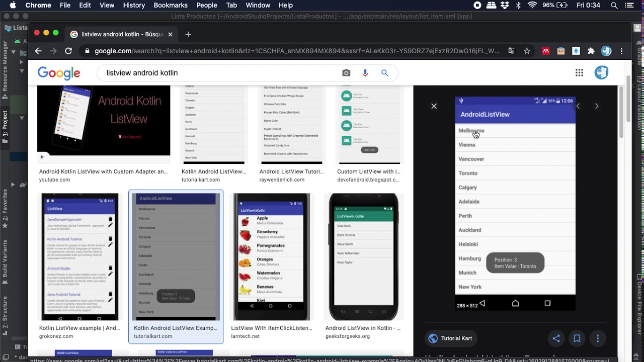Click the search query input field
644x362 pixels.
coord(219,73)
